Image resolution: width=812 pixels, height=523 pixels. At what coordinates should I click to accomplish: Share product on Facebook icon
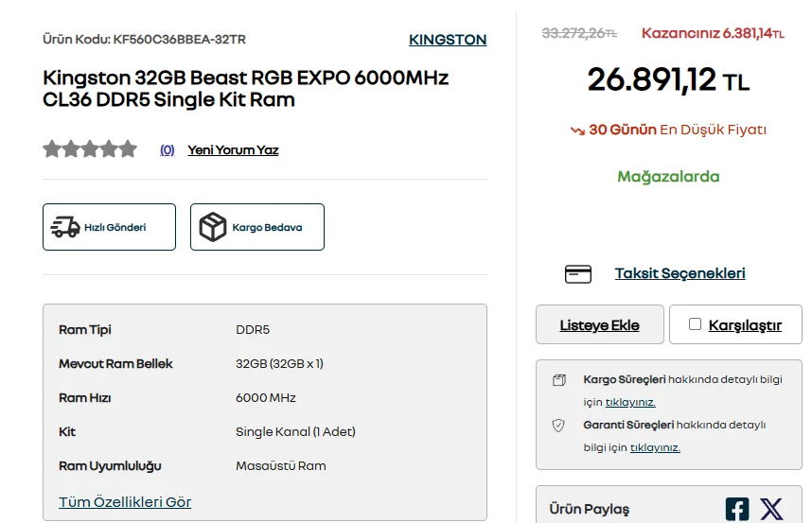pos(737,509)
